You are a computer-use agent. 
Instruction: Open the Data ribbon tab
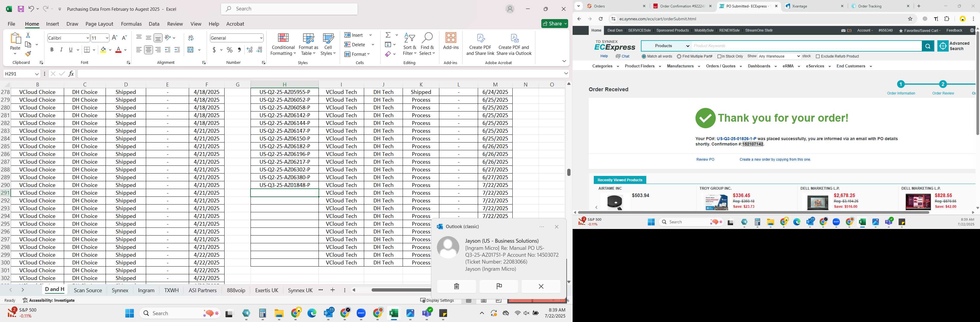tap(154, 24)
